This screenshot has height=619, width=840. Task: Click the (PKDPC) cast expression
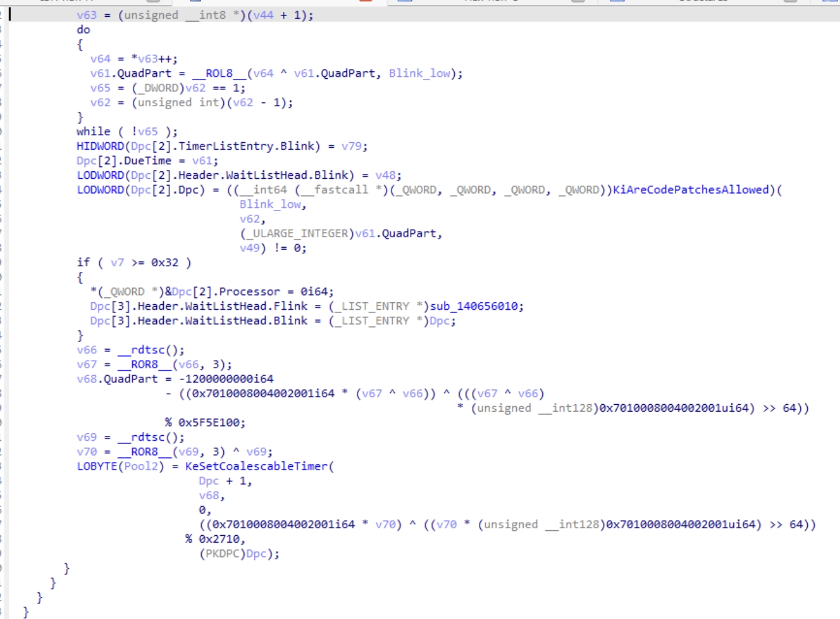coord(222,554)
